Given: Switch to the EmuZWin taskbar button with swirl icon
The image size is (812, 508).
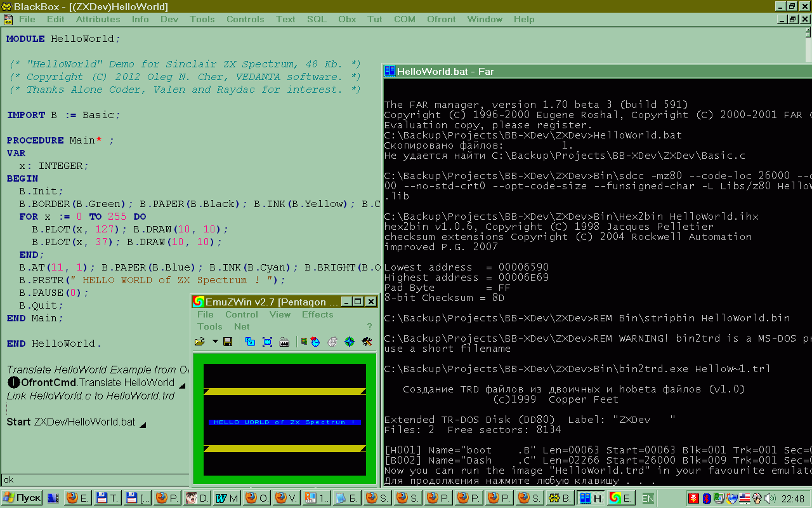Looking at the screenshot, I should point(621,498).
